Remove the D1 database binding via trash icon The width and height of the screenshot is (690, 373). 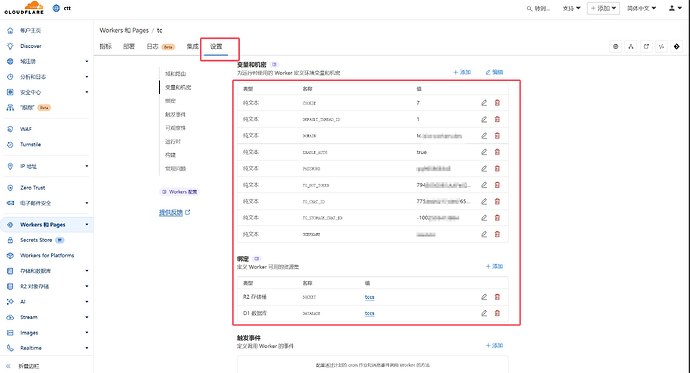pyautogui.click(x=497, y=313)
